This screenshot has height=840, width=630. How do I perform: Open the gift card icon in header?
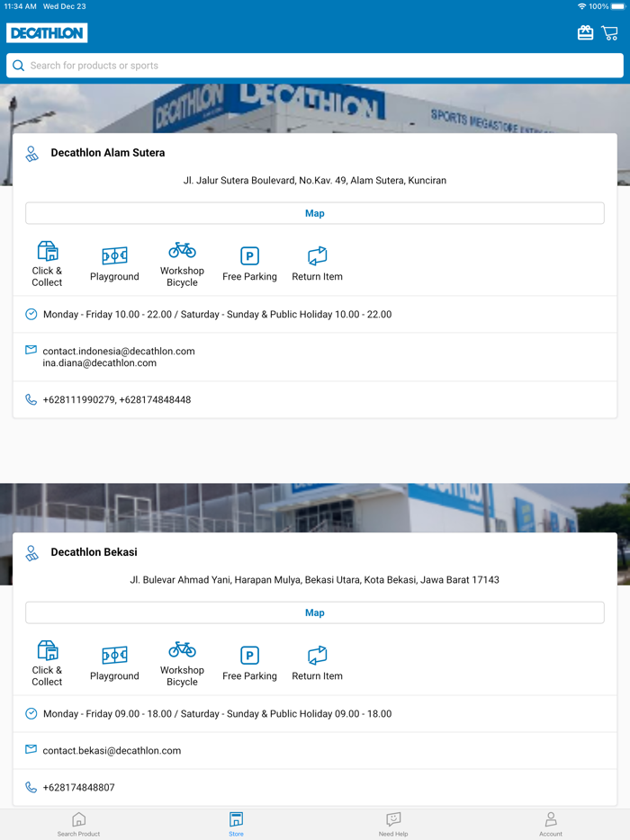point(585,32)
